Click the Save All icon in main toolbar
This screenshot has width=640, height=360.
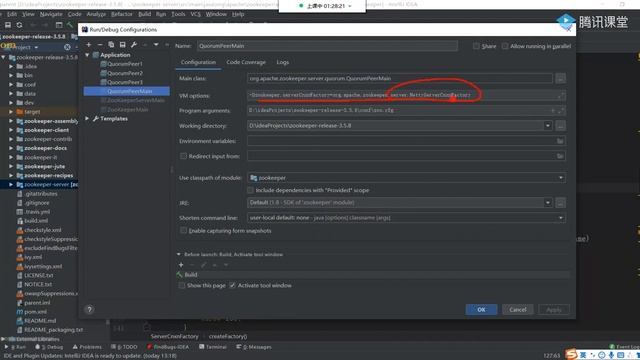tap(8, 25)
